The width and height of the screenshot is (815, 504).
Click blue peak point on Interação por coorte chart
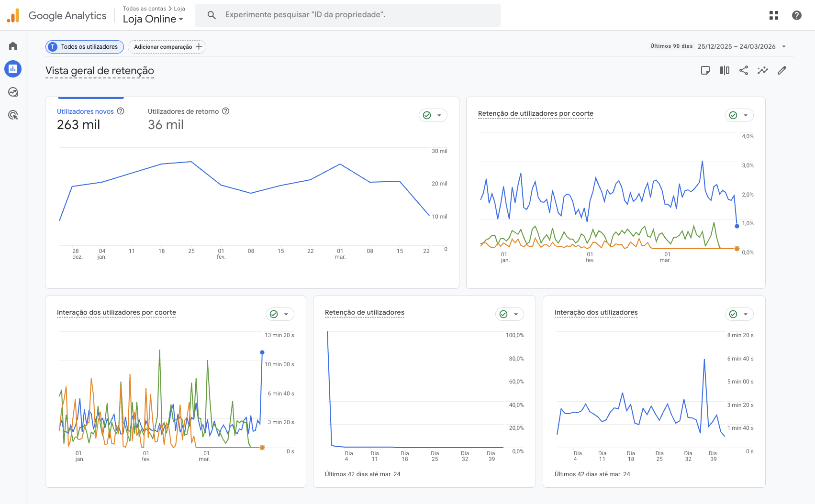tap(262, 352)
